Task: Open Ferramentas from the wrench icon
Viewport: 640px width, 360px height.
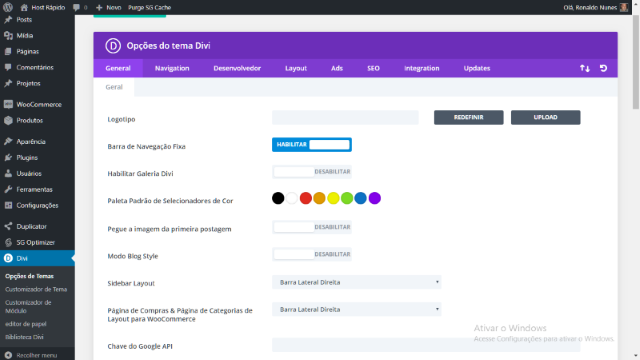Action: (8, 189)
